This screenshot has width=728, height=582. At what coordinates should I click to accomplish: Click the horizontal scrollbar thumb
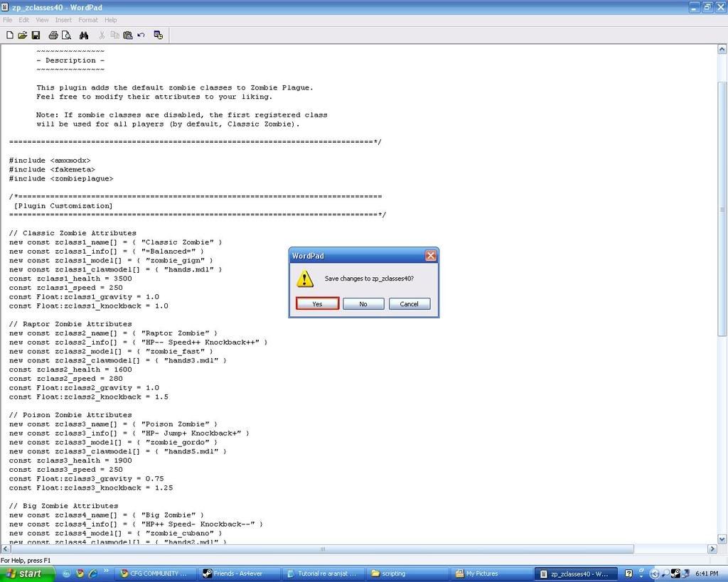pyautogui.click(x=322, y=549)
